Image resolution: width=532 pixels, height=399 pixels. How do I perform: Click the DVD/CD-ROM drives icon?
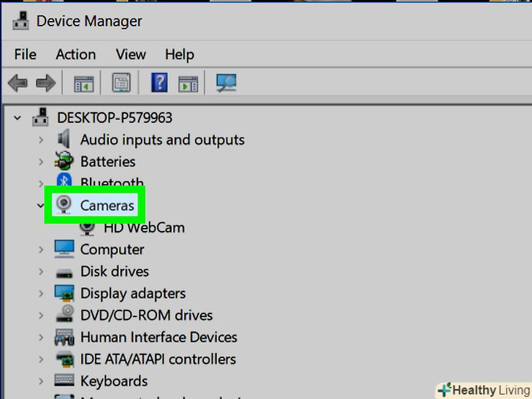tap(64, 313)
